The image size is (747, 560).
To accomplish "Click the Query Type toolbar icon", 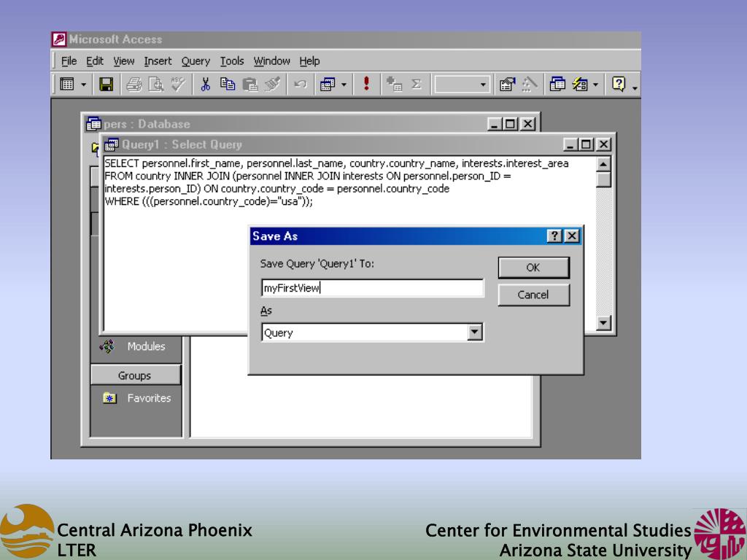I will [328, 85].
